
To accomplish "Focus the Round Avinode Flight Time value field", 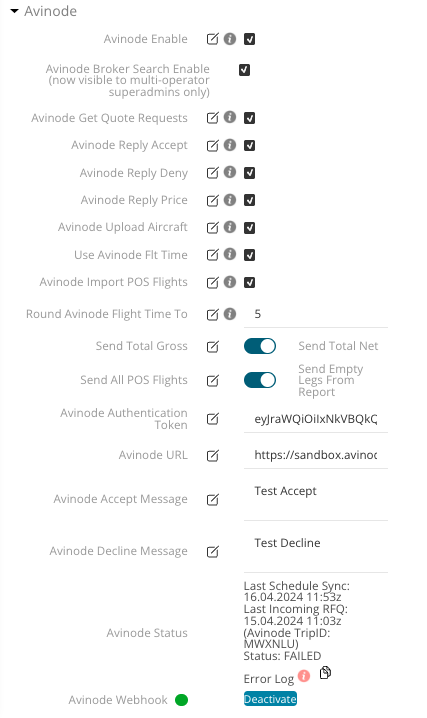I will (x=316, y=314).
